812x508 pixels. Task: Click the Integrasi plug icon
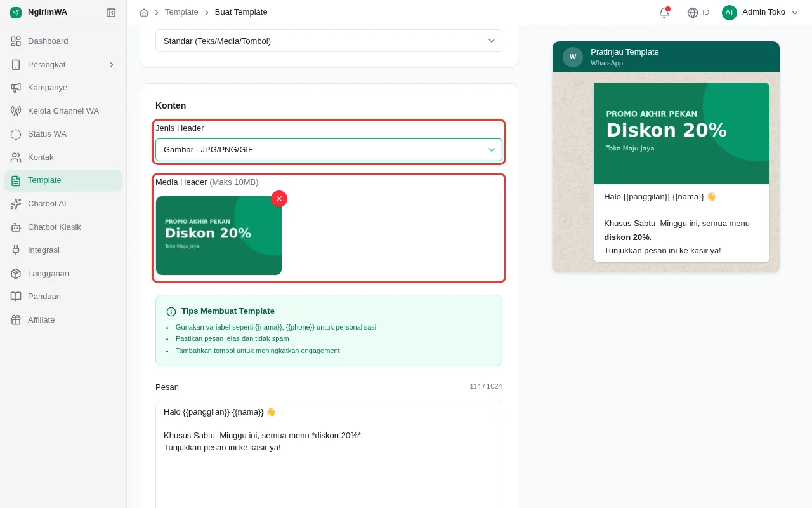click(x=16, y=250)
